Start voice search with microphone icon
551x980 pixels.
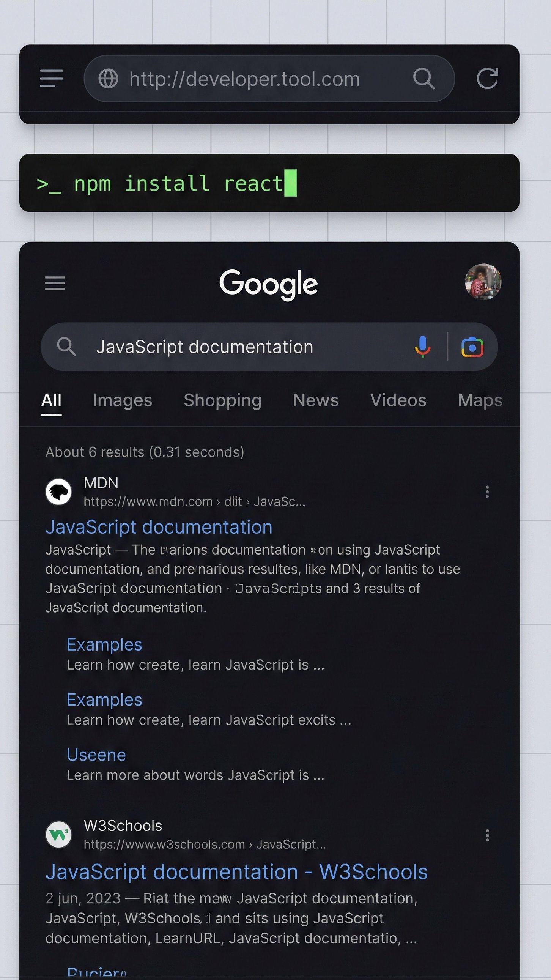click(422, 347)
